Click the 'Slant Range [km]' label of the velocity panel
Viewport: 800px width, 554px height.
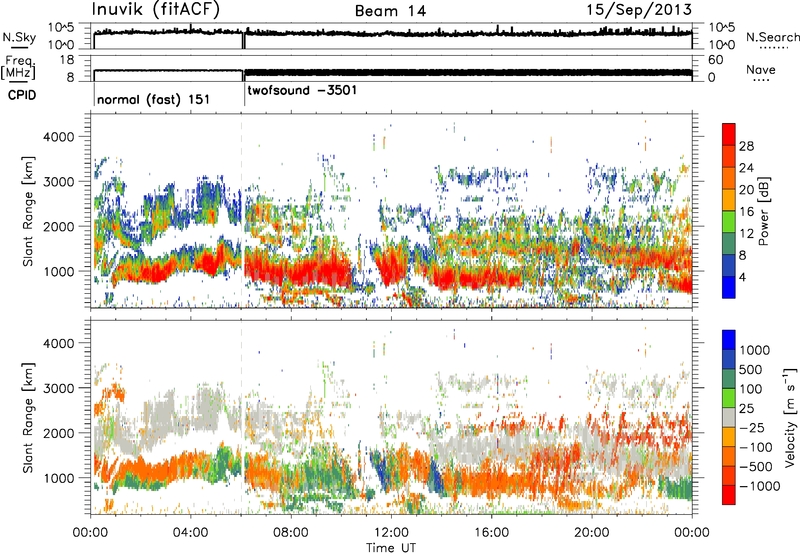pyautogui.click(x=27, y=418)
